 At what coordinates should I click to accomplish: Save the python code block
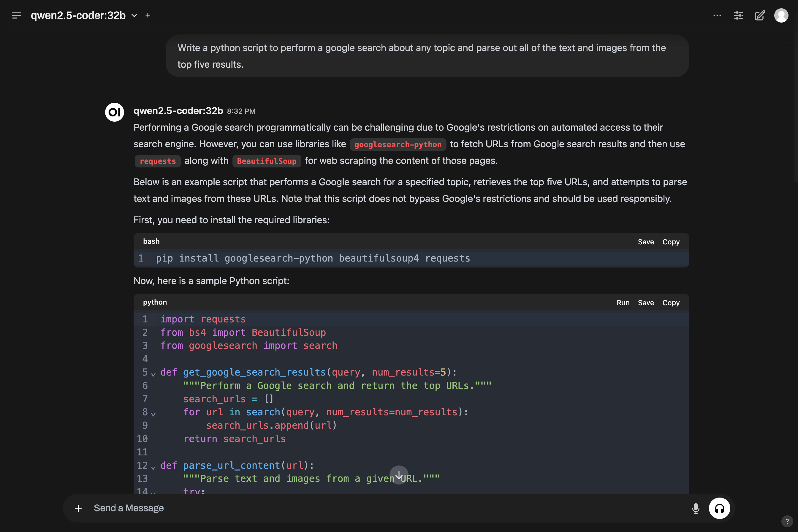click(x=646, y=302)
